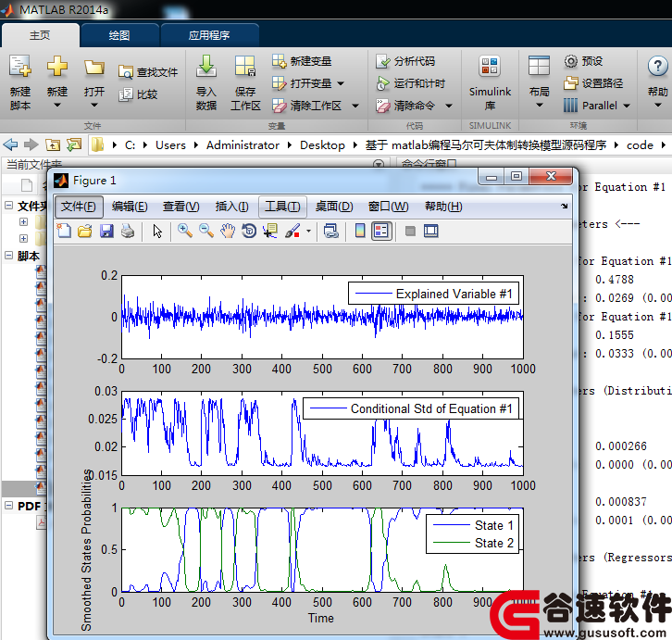672x640 pixels.
Task: Click the code folder in path bar
Action: (x=640, y=145)
